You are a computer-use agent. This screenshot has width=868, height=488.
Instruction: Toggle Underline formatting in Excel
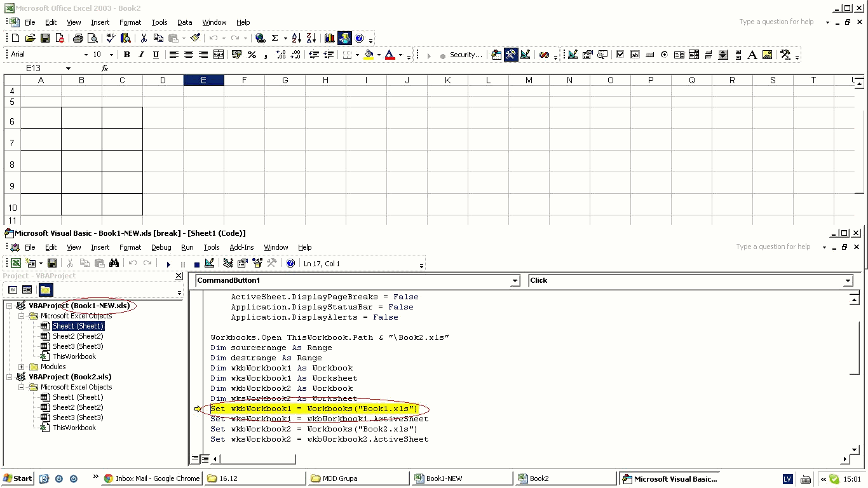coord(156,55)
